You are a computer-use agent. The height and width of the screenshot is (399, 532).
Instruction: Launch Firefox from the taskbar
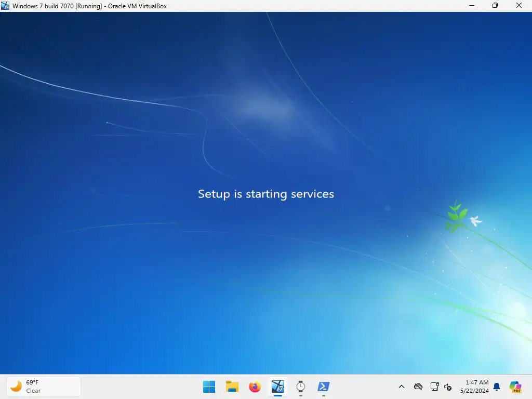[255, 387]
